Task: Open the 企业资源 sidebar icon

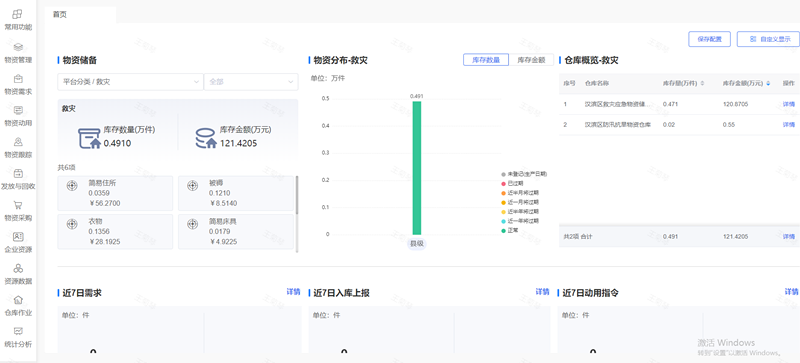Action: click(18, 237)
